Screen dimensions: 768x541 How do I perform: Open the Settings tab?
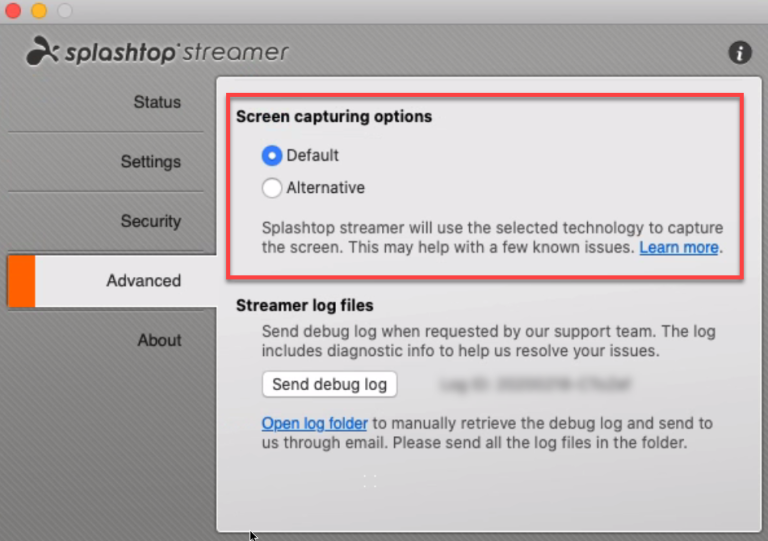(x=151, y=162)
